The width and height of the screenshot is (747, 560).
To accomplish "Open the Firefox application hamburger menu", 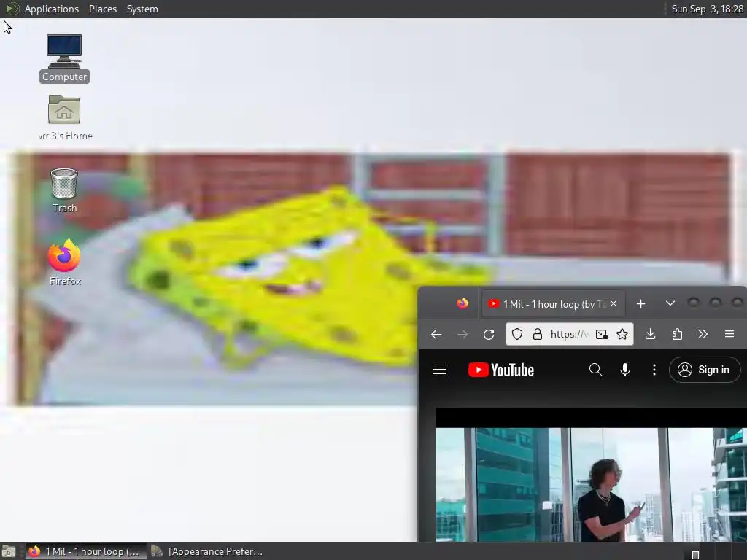I will [x=729, y=334].
